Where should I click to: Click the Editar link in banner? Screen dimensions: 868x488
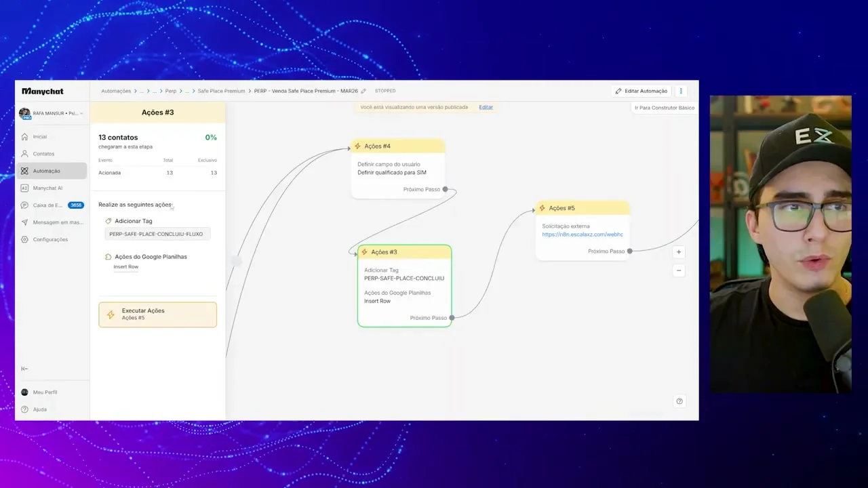point(486,107)
